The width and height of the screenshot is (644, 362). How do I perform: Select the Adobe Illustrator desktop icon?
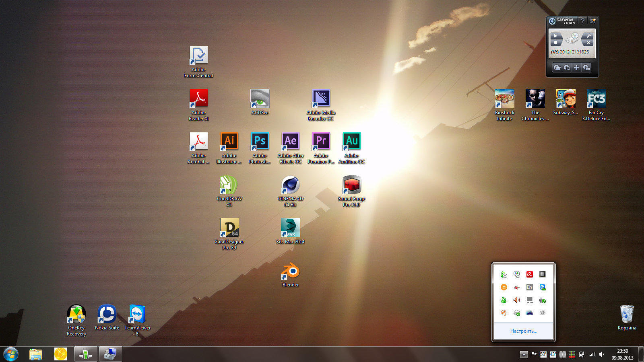point(229,142)
